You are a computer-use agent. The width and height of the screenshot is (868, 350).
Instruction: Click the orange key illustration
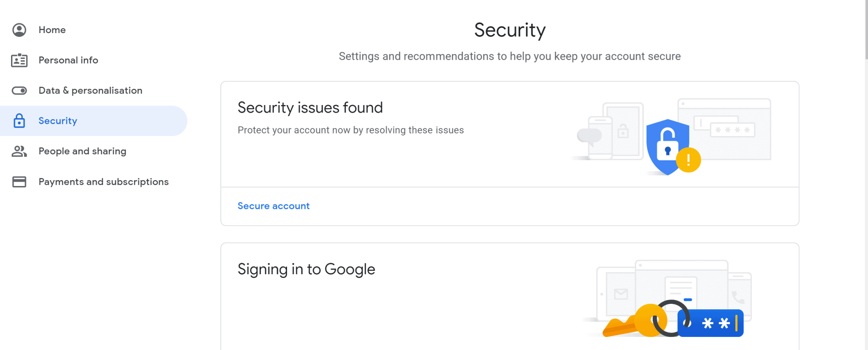coord(634,321)
